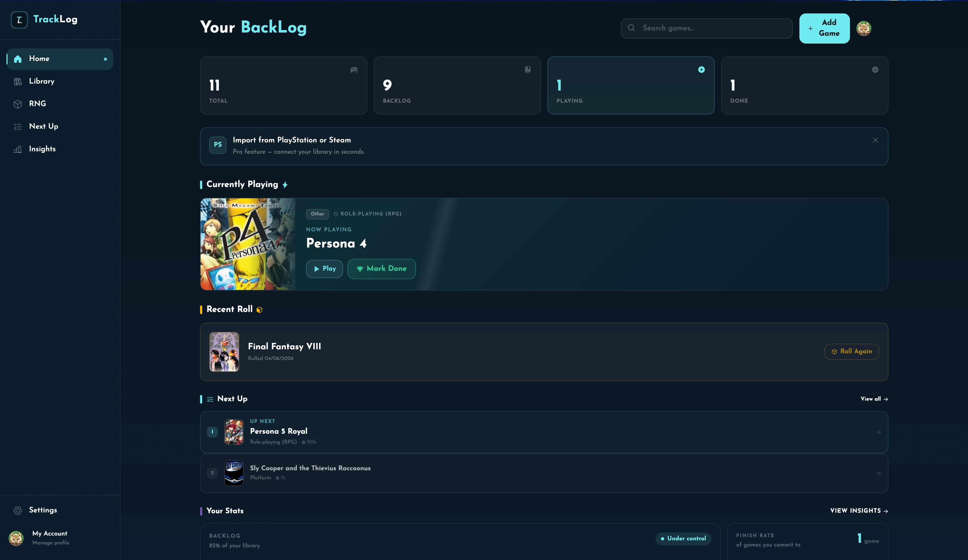The width and height of the screenshot is (968, 560).
Task: Click the sidebar account avatar
Action: pyautogui.click(x=16, y=538)
